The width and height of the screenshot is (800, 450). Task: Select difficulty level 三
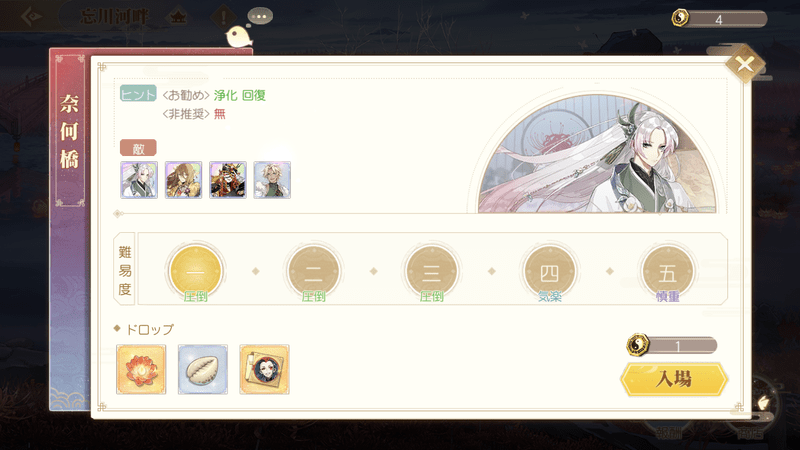(x=431, y=271)
